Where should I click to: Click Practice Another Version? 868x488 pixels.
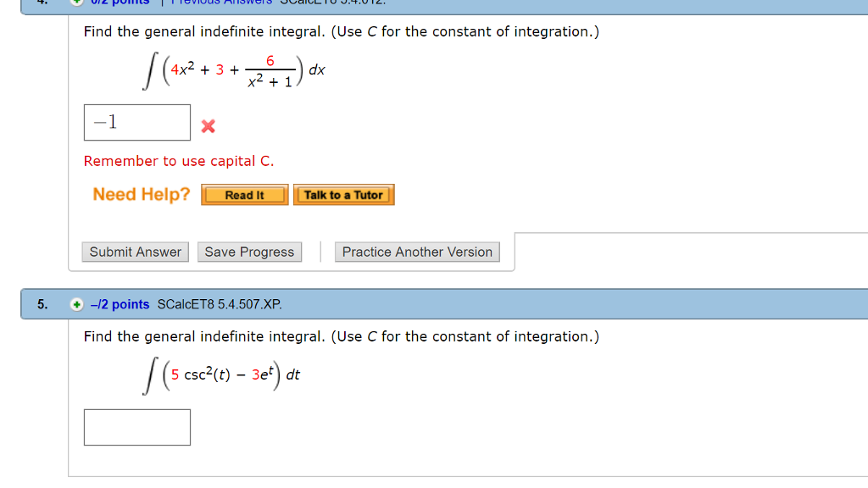(x=417, y=252)
